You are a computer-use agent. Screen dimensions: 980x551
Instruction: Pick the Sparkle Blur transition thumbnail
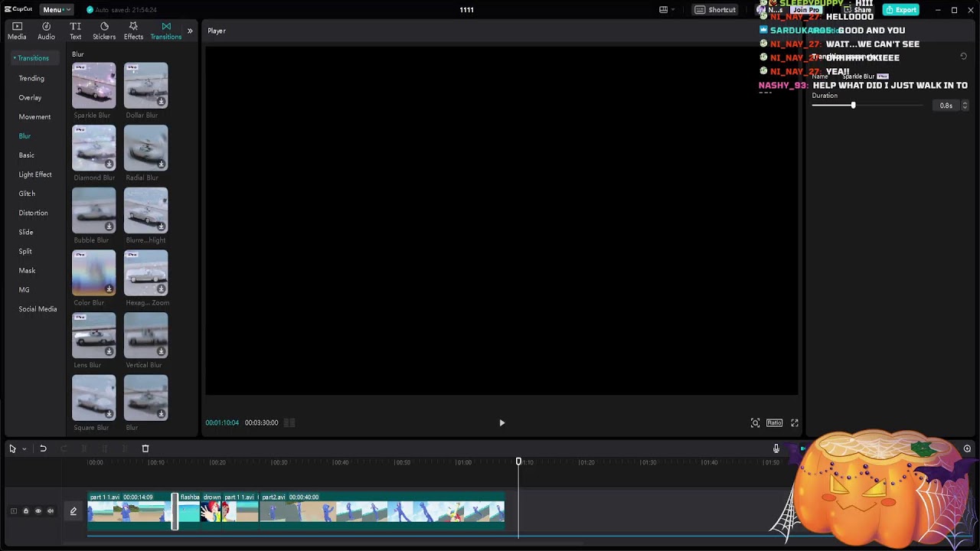click(93, 86)
